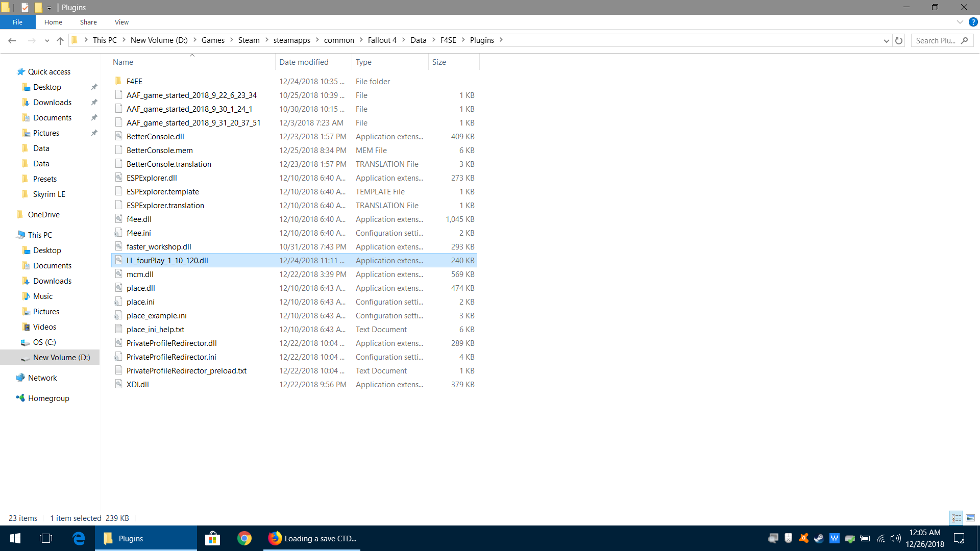Open the Share ribbon tab
This screenshot has height=551, width=980.
(x=88, y=22)
